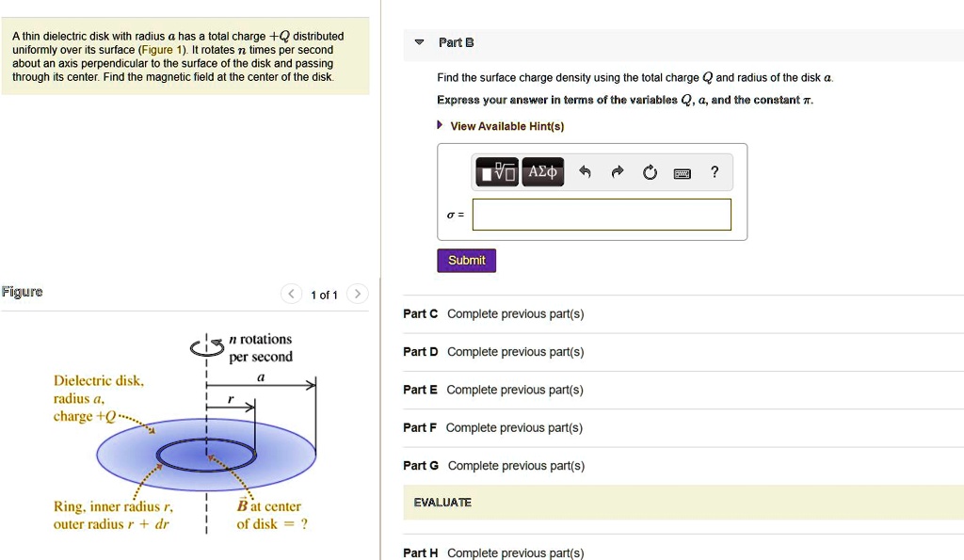The width and height of the screenshot is (964, 560).
Task: Go to the next figure
Action: [357, 294]
